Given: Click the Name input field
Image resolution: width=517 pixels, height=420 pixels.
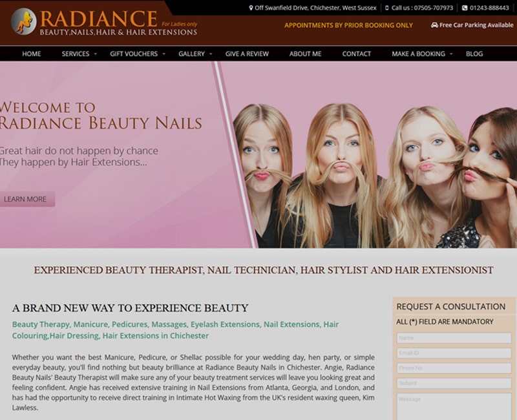Looking at the screenshot, I should point(454,338).
